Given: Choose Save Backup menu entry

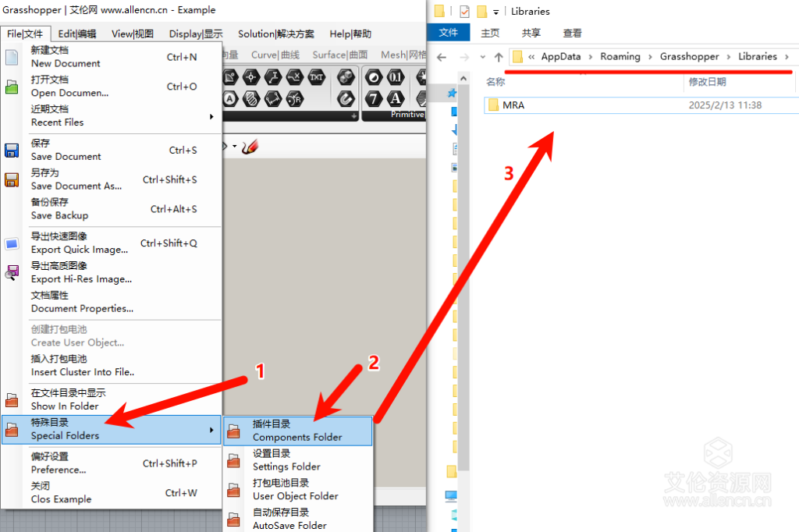Looking at the screenshot, I should click(112, 209).
